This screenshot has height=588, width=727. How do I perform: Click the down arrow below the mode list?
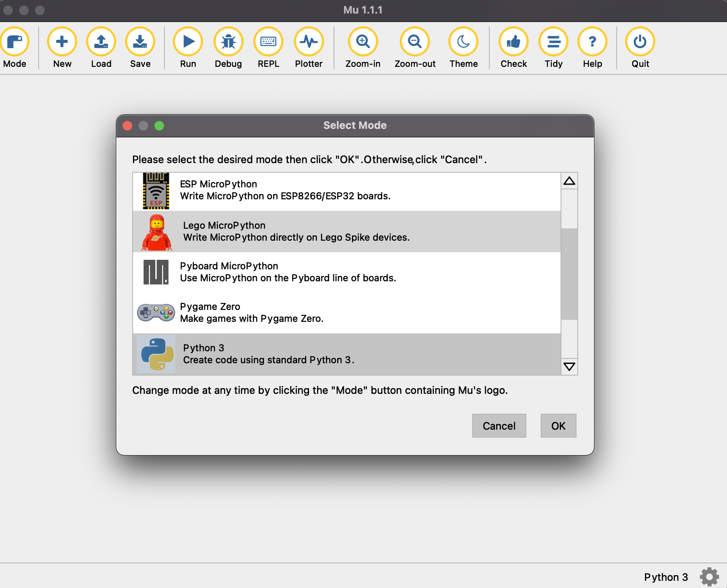(x=569, y=367)
